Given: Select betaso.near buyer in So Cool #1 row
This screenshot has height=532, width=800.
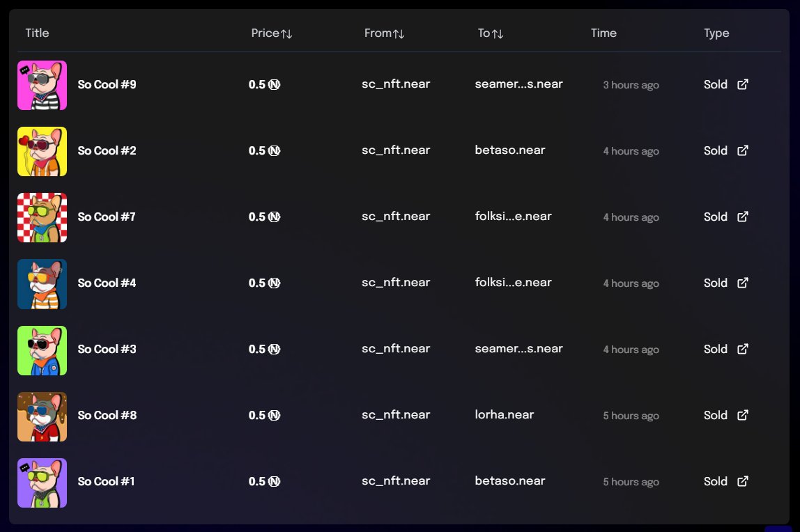Looking at the screenshot, I should tap(509, 480).
